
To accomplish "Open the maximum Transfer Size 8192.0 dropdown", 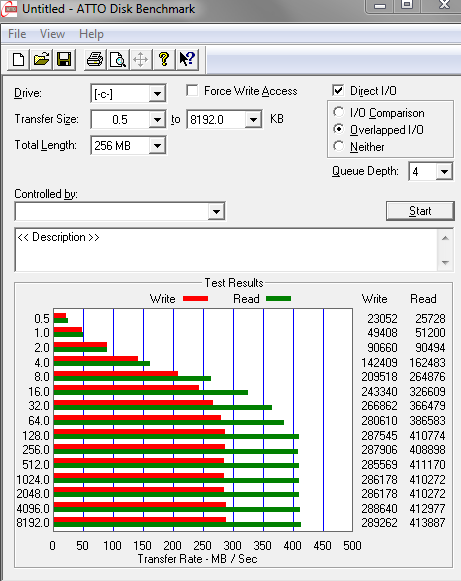I will [x=253, y=120].
